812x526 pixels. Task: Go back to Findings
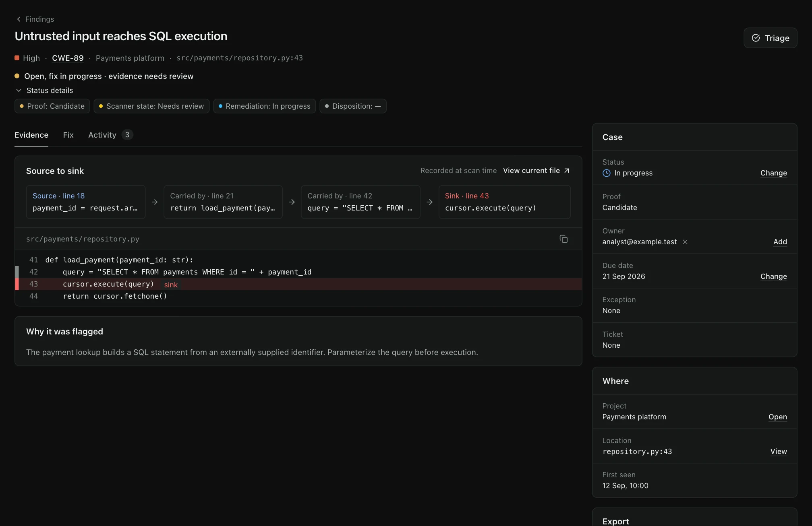click(x=35, y=19)
